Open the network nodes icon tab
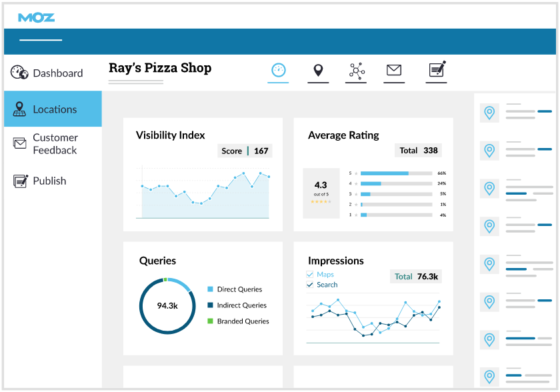The width and height of the screenshot is (560, 392). tap(356, 70)
